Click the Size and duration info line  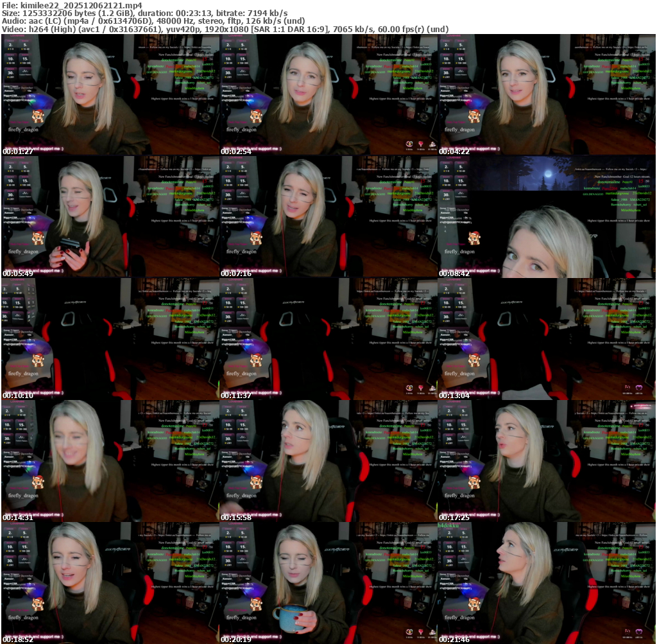coord(144,13)
